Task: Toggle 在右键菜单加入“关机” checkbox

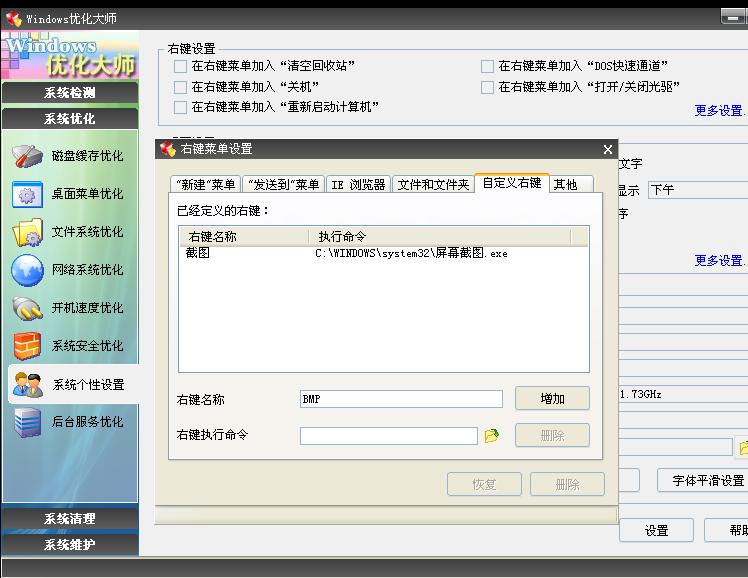Action: (181, 87)
